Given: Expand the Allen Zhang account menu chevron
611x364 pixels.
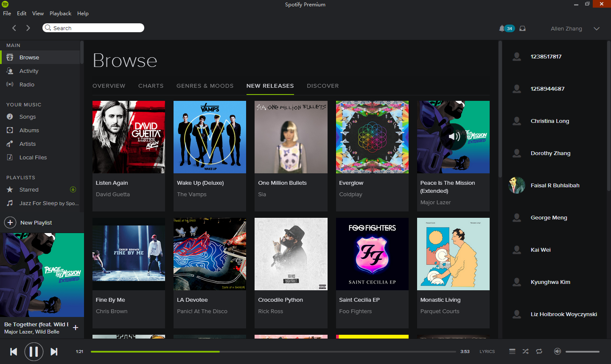Looking at the screenshot, I should coord(597,28).
